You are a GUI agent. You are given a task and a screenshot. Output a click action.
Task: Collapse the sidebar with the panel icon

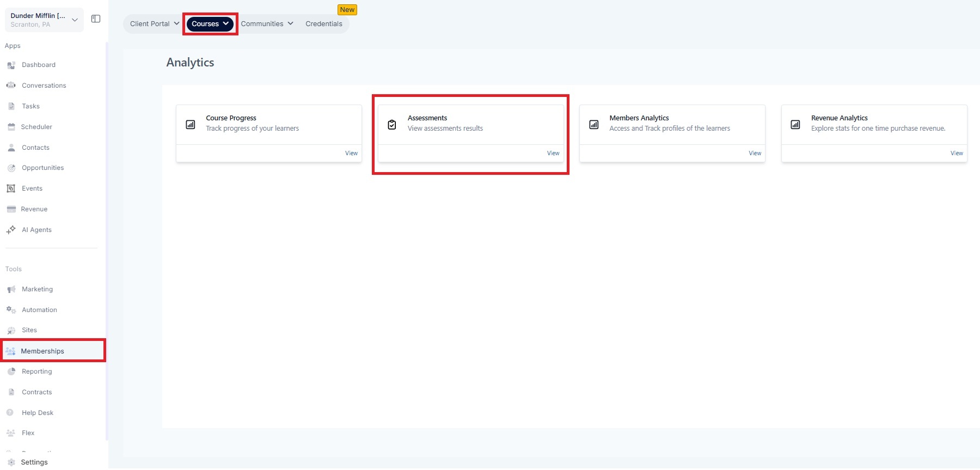click(x=96, y=19)
